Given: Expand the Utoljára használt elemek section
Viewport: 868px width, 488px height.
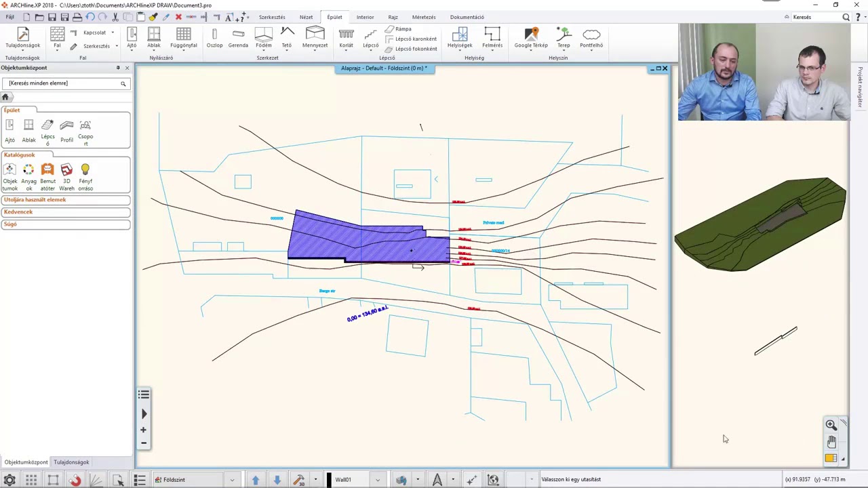Looking at the screenshot, I should point(66,200).
